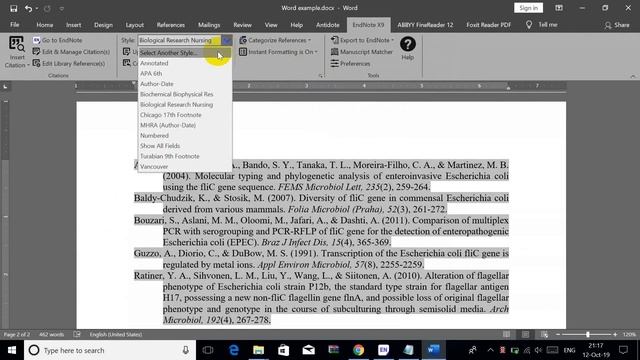Choose Select Another Style...

coord(184,53)
